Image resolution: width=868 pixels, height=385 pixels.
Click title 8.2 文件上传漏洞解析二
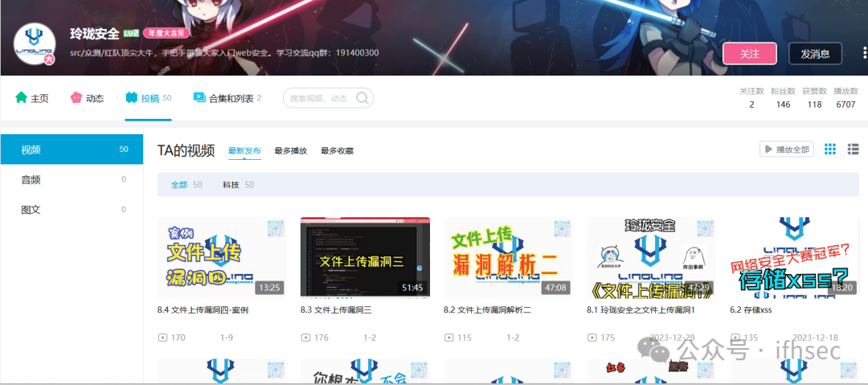pos(487,309)
